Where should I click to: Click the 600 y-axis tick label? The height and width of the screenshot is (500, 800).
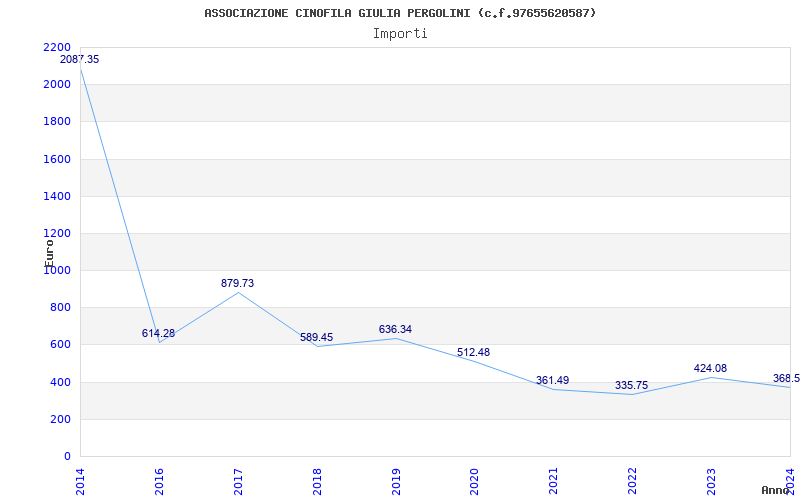(x=60, y=345)
